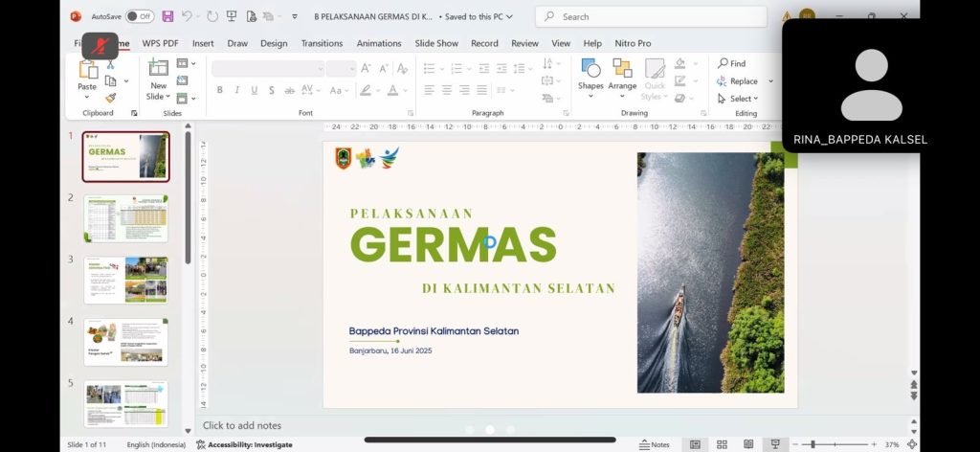Click the Find button

[x=732, y=63]
